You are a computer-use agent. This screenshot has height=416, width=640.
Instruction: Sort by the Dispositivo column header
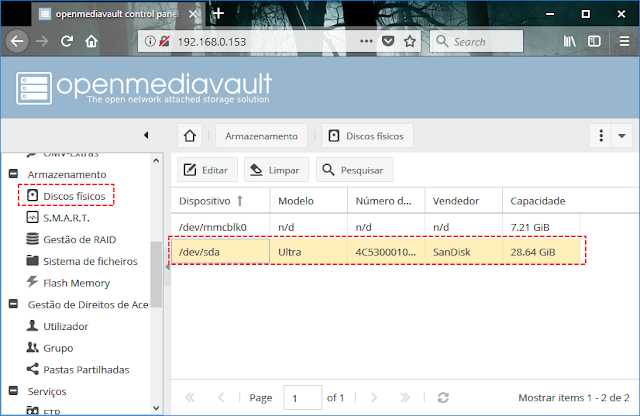pos(220,200)
